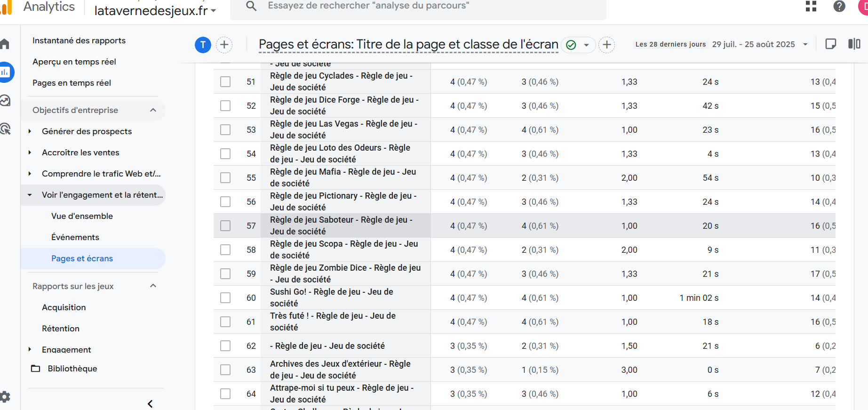Select checkbox for row 61 Très futé
The height and width of the screenshot is (410, 868).
pos(225,322)
